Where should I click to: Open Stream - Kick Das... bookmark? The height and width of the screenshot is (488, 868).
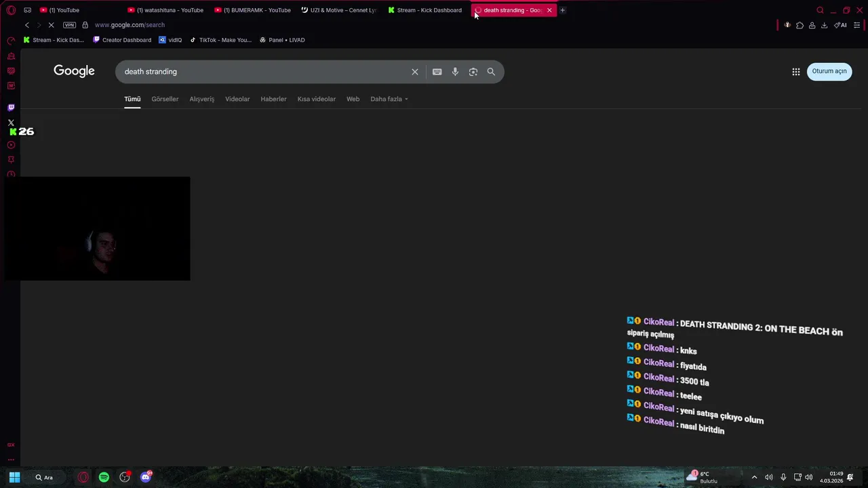tap(54, 40)
